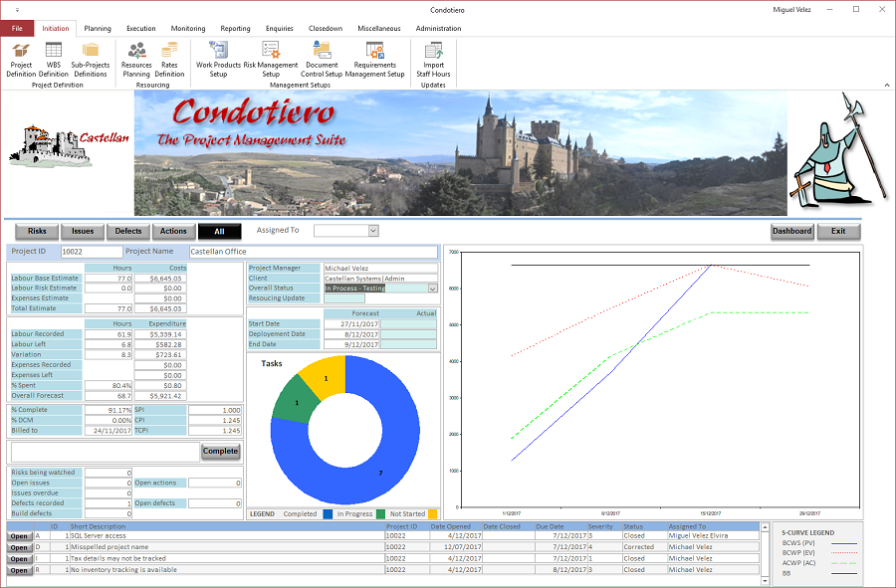Open Document Control Setup icon
The image size is (896, 588).
point(322,60)
